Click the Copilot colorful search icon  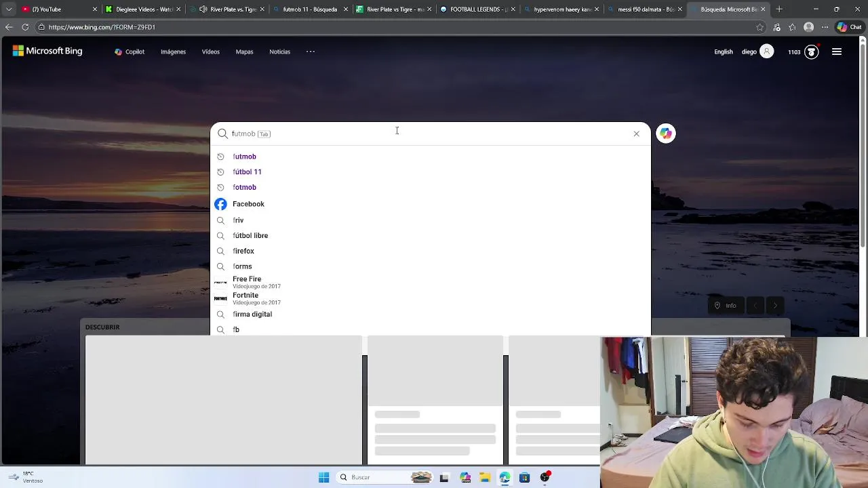coord(665,134)
